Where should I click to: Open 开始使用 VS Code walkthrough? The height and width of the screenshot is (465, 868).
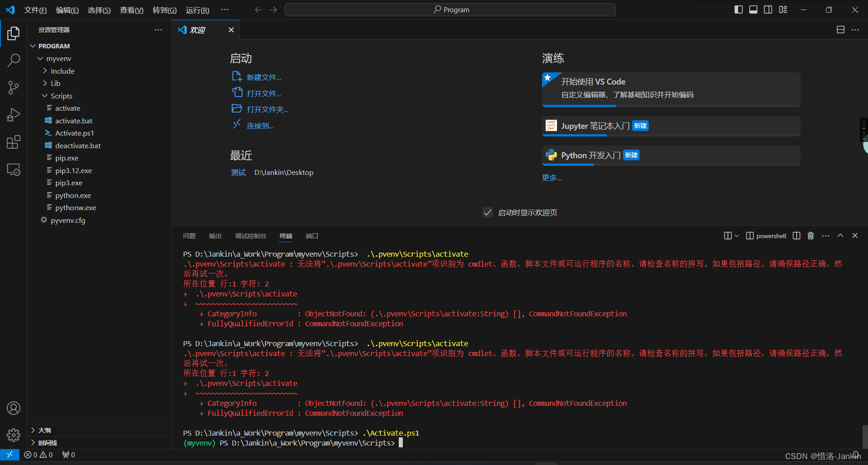point(671,89)
